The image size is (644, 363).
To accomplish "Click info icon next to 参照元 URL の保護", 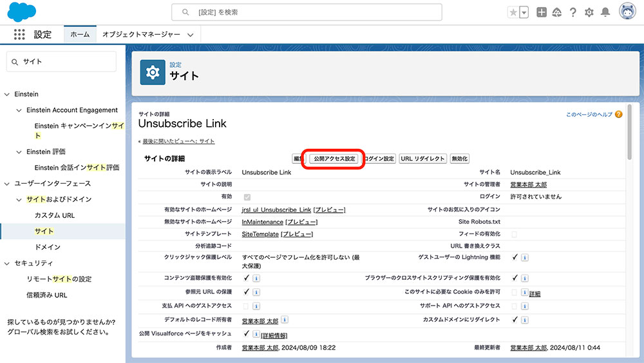I will tap(256, 292).
